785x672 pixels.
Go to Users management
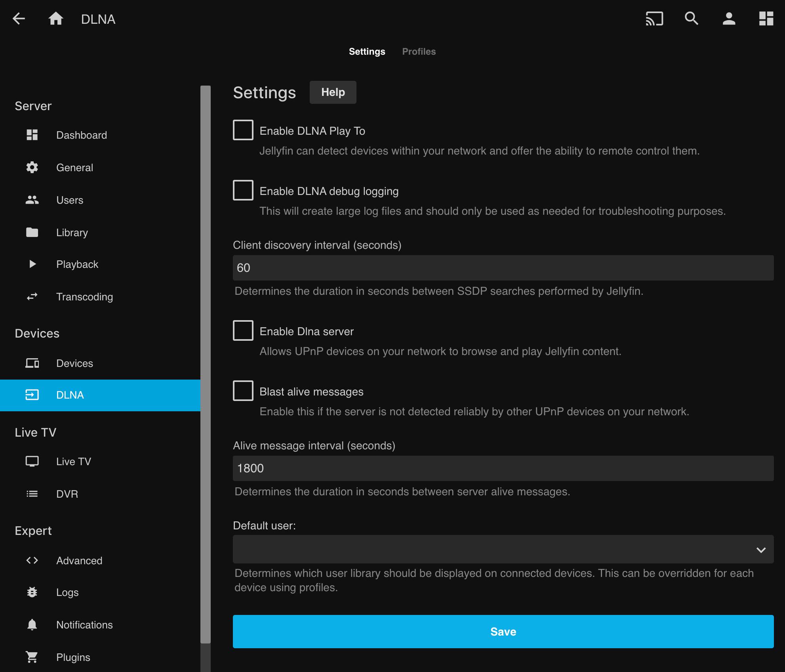click(69, 200)
